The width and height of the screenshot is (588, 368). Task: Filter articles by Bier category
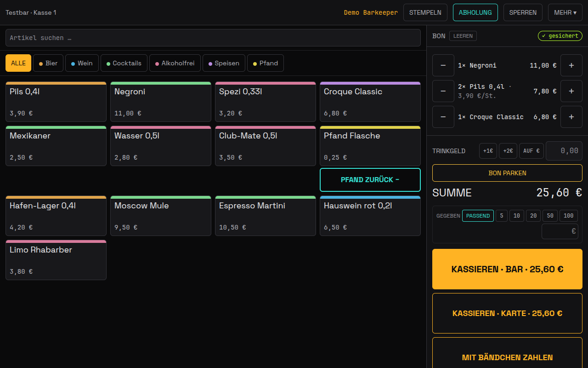(x=48, y=63)
